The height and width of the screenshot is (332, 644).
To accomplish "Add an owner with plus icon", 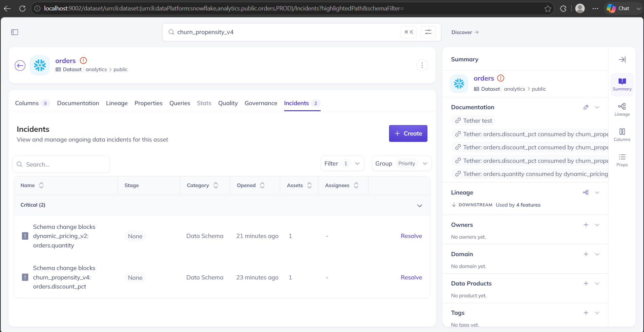I will [x=586, y=225].
